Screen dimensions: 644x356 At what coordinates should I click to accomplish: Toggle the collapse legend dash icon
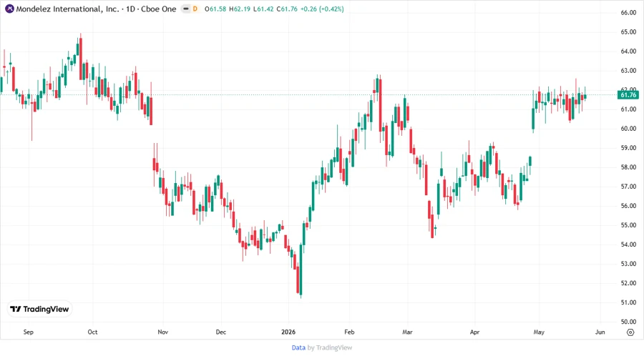186,9
